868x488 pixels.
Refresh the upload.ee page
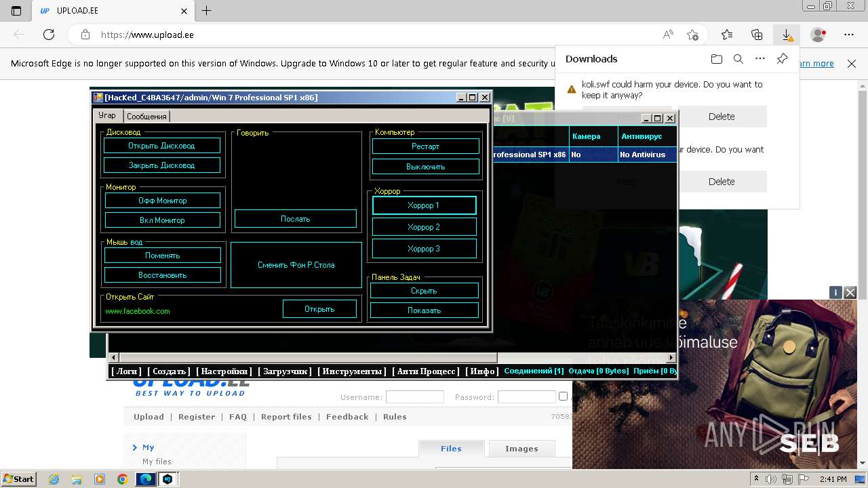pos(49,35)
